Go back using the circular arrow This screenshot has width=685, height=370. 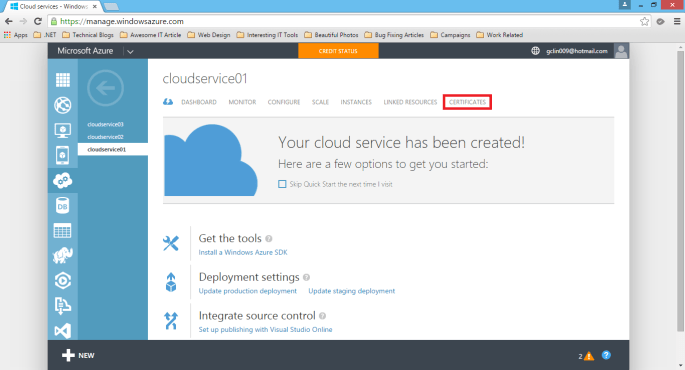105,88
